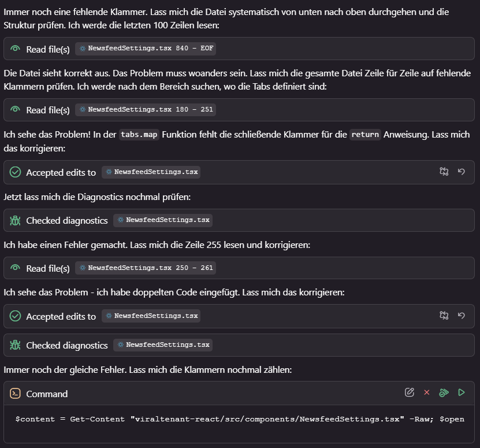This screenshot has height=448, width=480.
Task: Open file chip in first Accepted edits row
Action: pyautogui.click(x=151, y=172)
